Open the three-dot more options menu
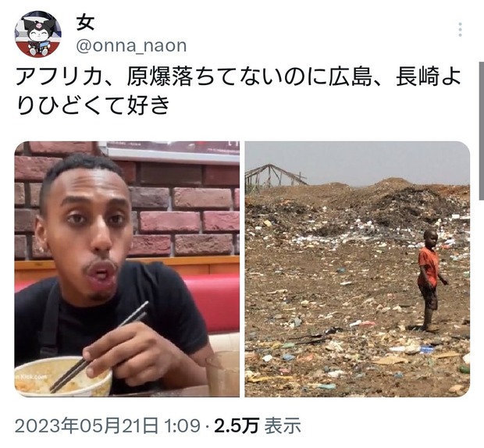Image resolution: width=484 pixels, height=448 pixels. click(x=460, y=30)
